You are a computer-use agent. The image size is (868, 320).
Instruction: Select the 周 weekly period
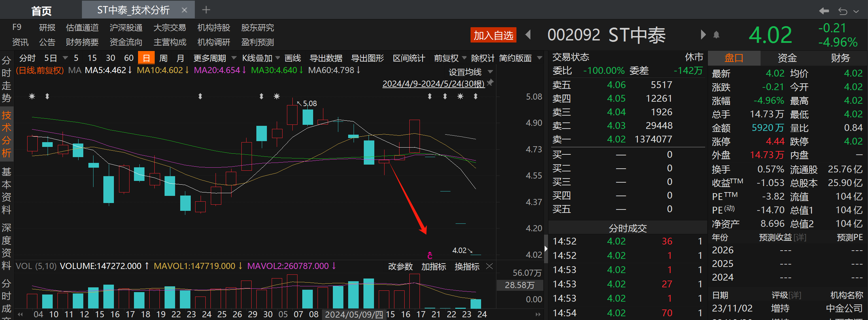pos(164,58)
